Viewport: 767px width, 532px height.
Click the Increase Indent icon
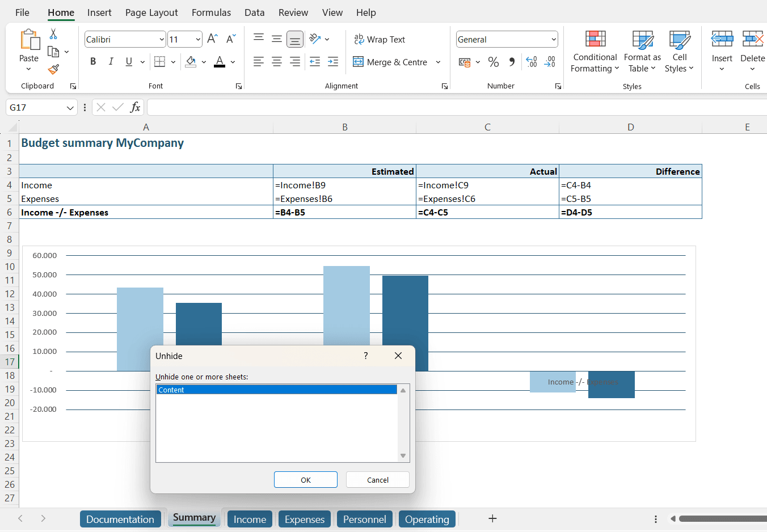tap(333, 62)
